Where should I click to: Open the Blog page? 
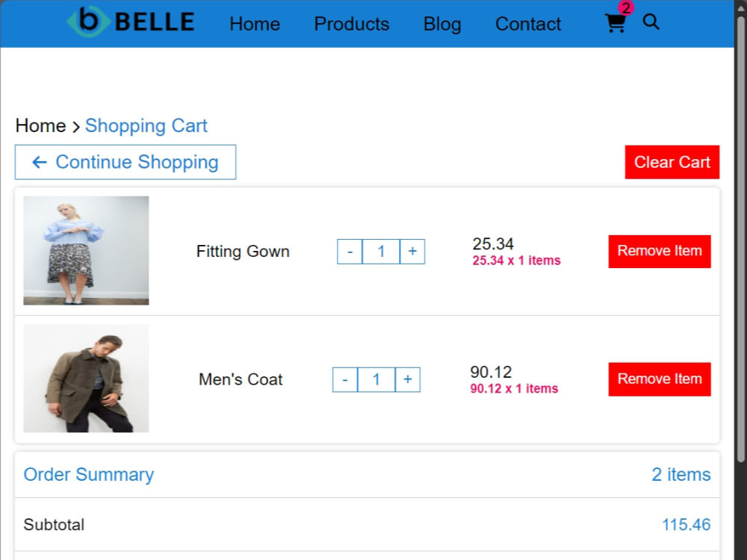point(442,24)
